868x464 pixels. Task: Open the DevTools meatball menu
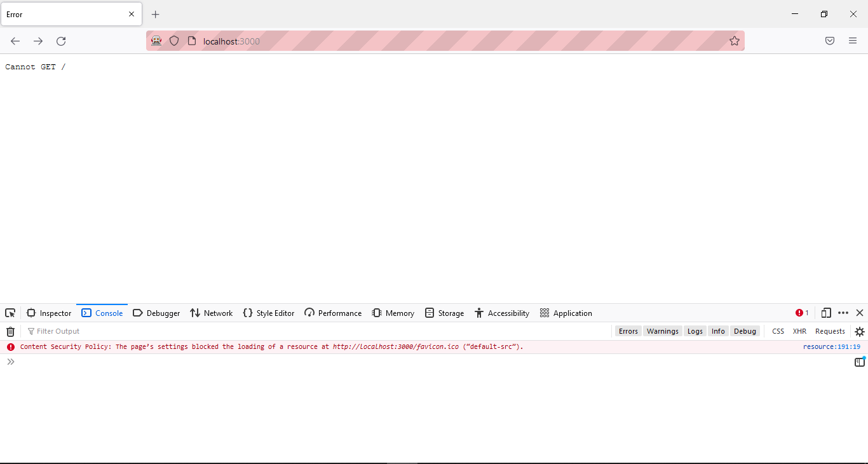(x=843, y=313)
